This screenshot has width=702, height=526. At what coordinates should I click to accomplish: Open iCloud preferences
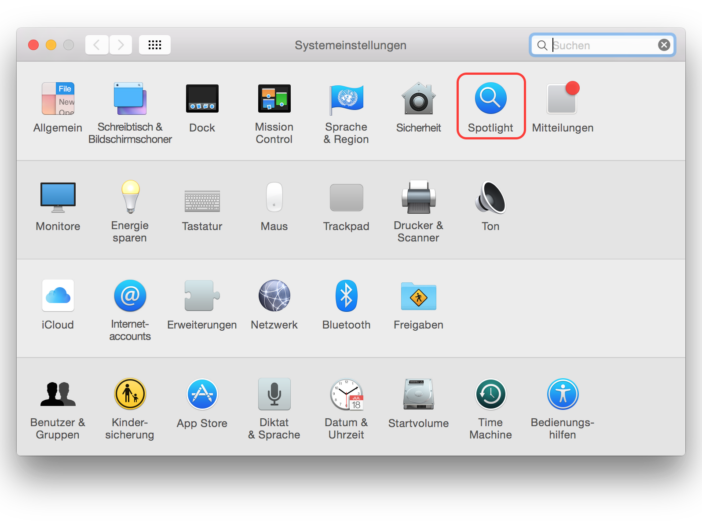(58, 304)
